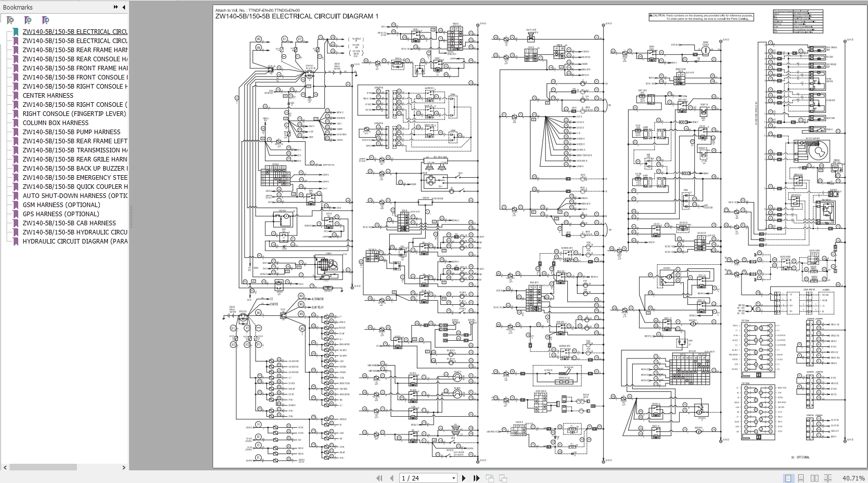Screen dimensions: 868x483
Task: Select the GSM HARNESS (OPTIONAL) bookmark
Action: pos(61,205)
